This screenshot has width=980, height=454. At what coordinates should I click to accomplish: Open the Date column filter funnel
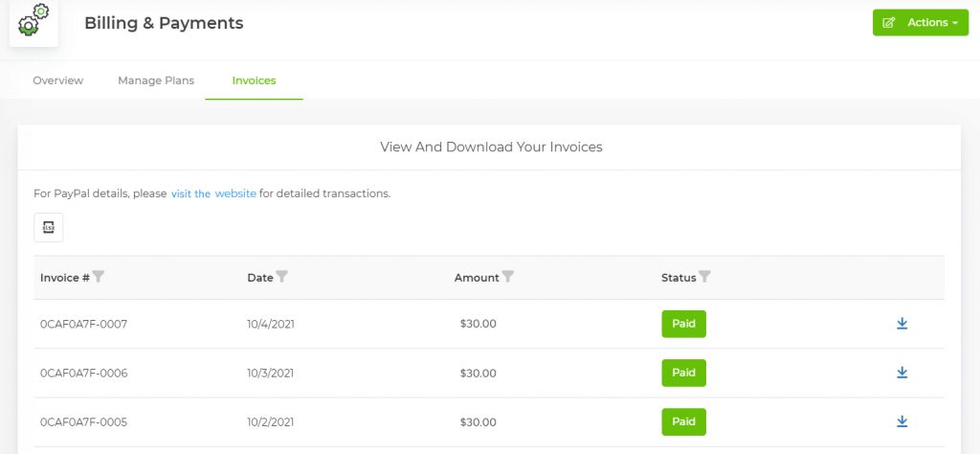[282, 277]
